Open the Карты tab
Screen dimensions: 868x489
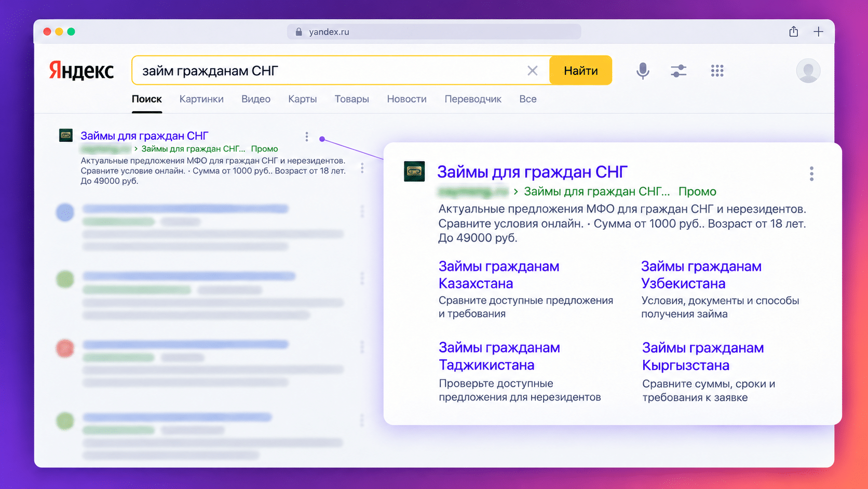[303, 99]
